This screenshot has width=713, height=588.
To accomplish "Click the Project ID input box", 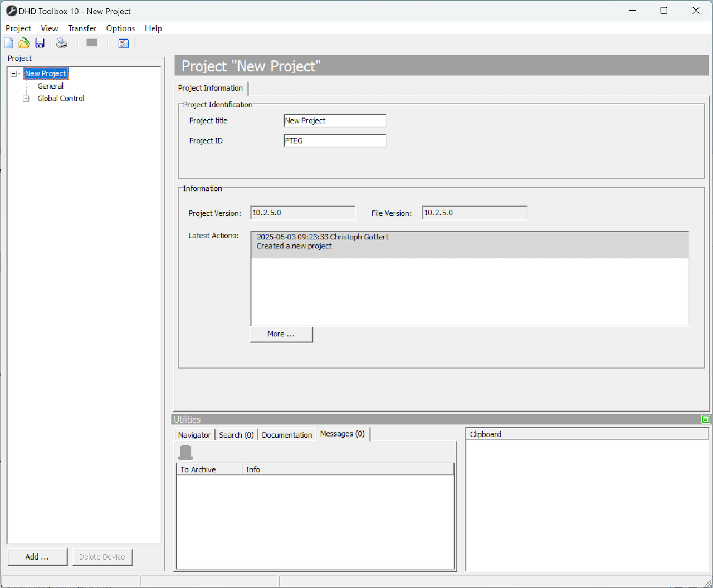I will (334, 140).
